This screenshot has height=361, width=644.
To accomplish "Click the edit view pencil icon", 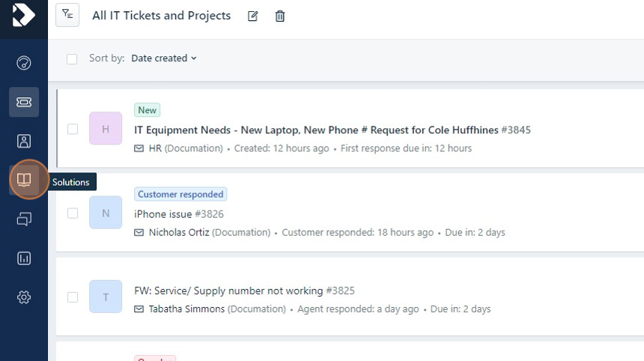I will [x=253, y=16].
